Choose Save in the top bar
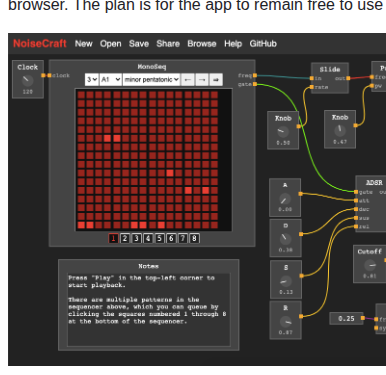The height and width of the screenshot is (375, 386). [139, 44]
